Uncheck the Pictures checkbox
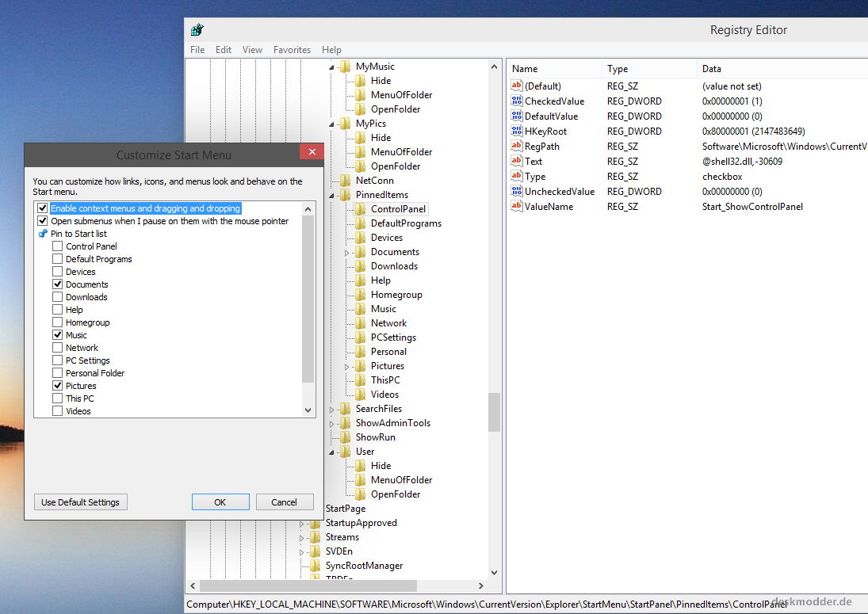 58,386
